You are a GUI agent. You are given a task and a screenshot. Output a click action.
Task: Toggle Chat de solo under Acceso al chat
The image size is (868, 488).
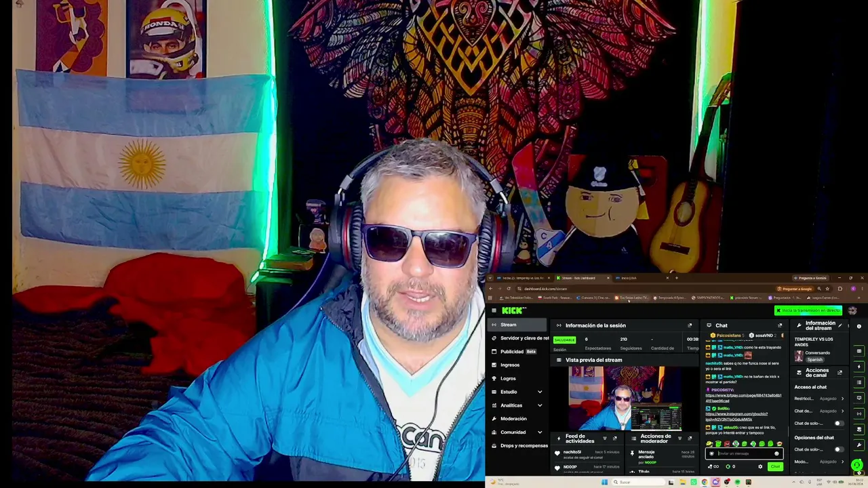click(x=839, y=424)
